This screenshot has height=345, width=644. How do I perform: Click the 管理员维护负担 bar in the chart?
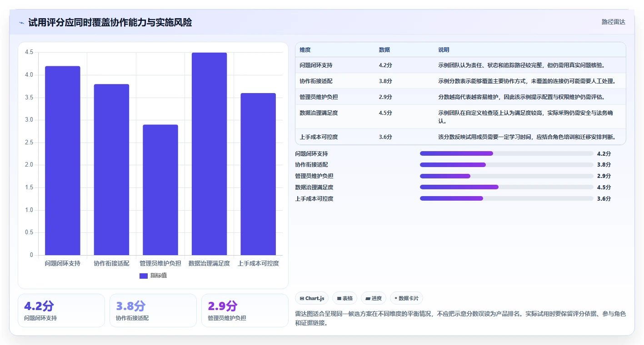pos(160,190)
